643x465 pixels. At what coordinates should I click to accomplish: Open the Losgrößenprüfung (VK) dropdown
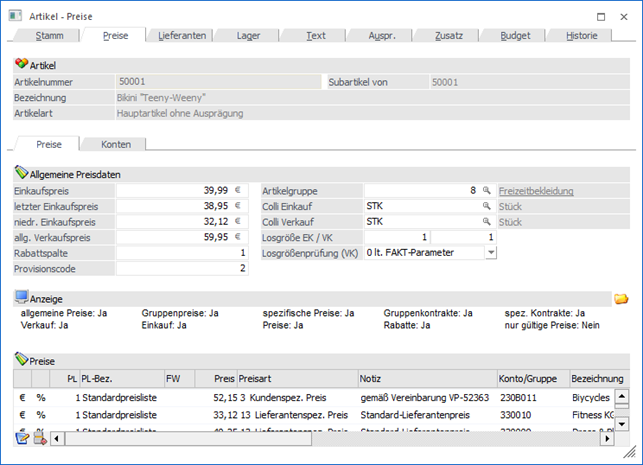click(x=490, y=253)
